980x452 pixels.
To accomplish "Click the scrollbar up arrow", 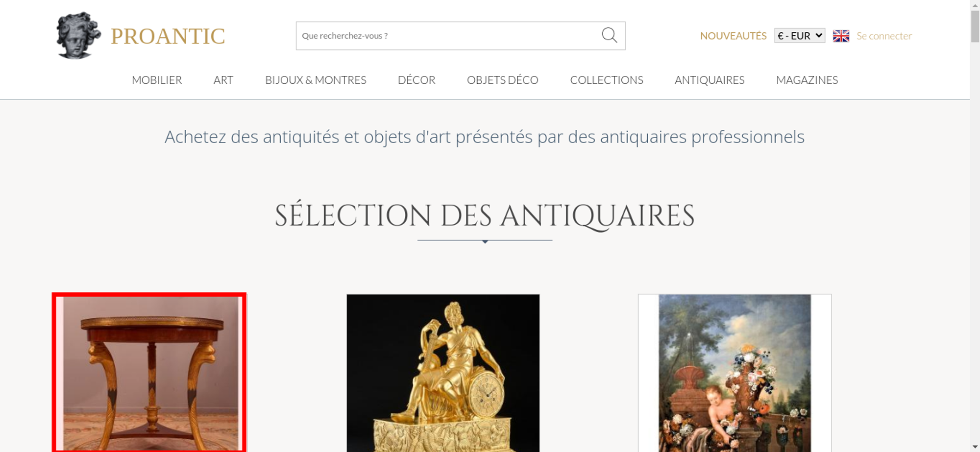I will [x=975, y=4].
